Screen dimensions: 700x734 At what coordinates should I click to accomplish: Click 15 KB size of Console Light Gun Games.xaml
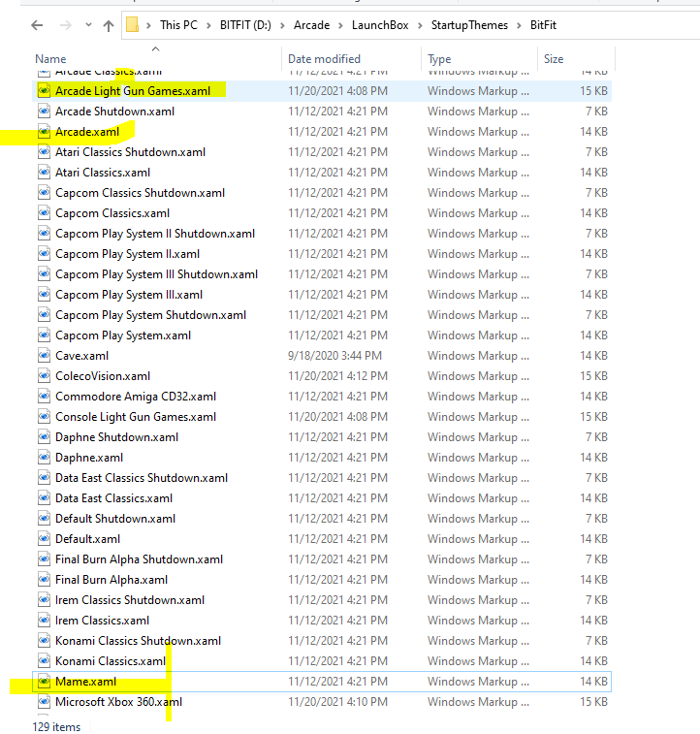click(593, 417)
